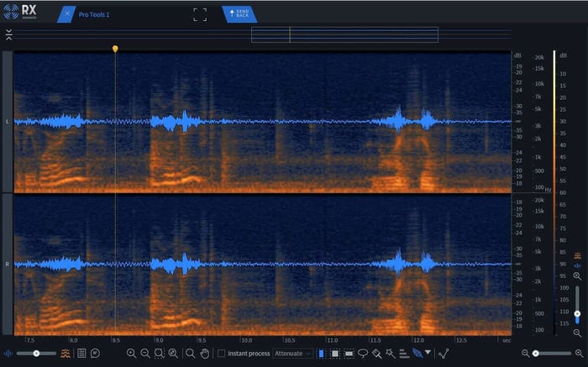
Task: Click the zoom to selection icon
Action: click(x=159, y=353)
